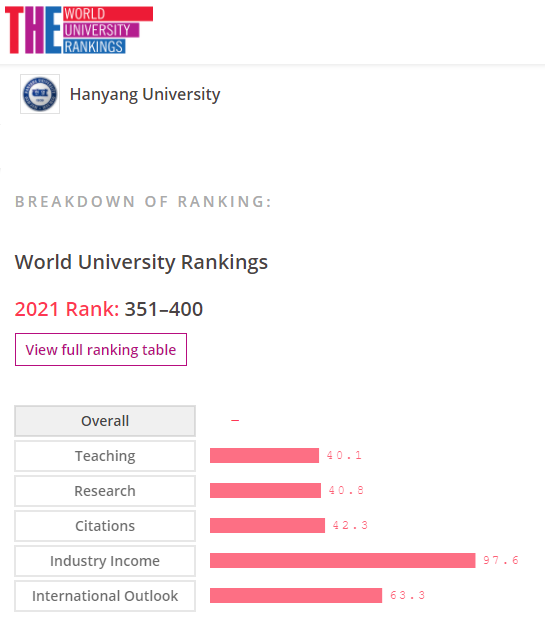Click the Industry Income score bar
The width and height of the screenshot is (545, 621).
click(343, 560)
